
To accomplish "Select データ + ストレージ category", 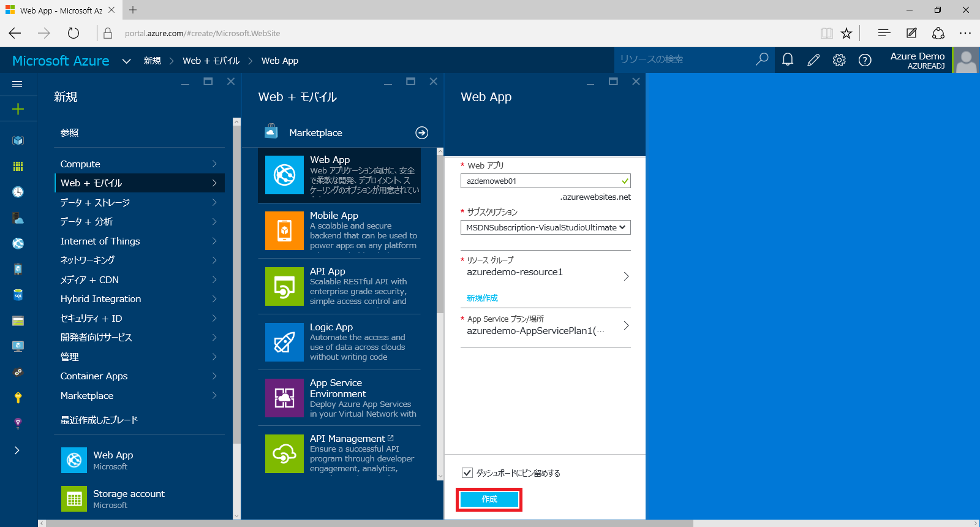I will [140, 202].
